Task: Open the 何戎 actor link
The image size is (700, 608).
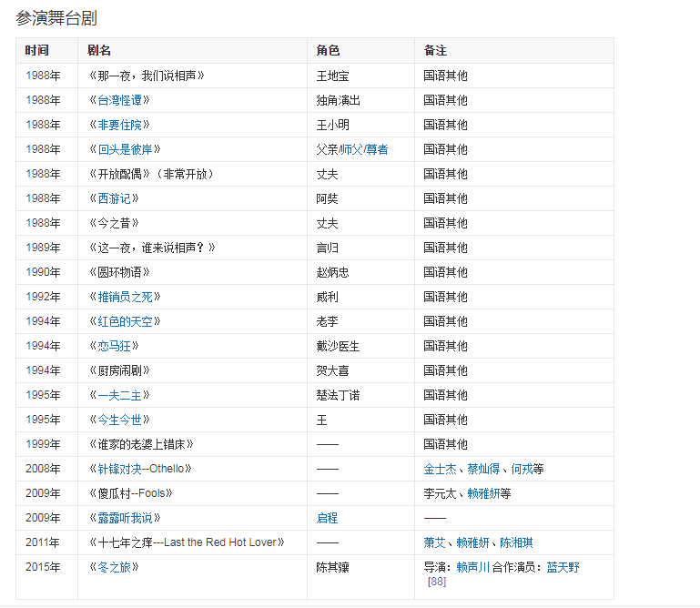Action: point(522,469)
